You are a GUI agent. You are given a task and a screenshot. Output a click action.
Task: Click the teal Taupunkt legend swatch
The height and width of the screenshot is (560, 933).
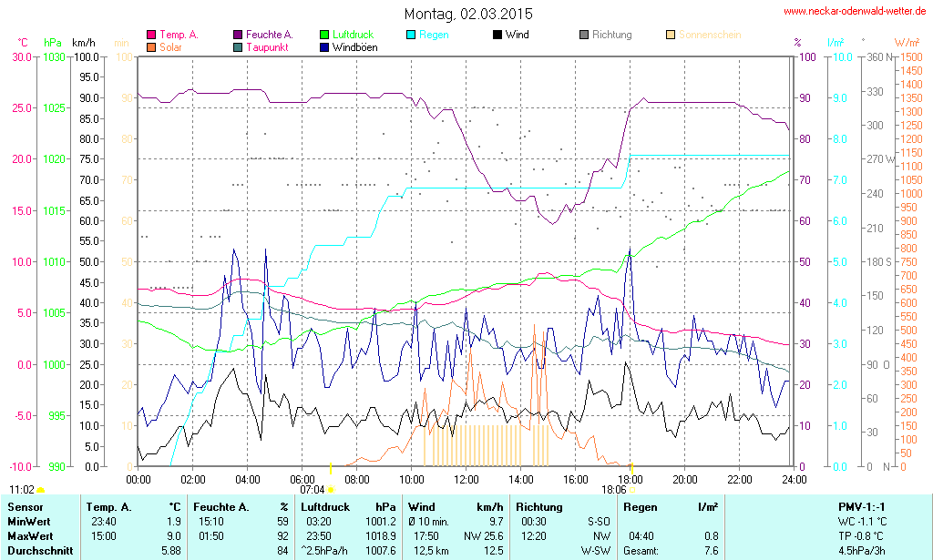click(239, 46)
